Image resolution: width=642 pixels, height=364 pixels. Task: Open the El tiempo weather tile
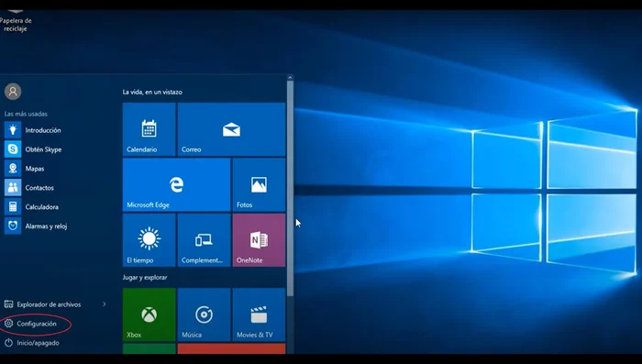(149, 240)
